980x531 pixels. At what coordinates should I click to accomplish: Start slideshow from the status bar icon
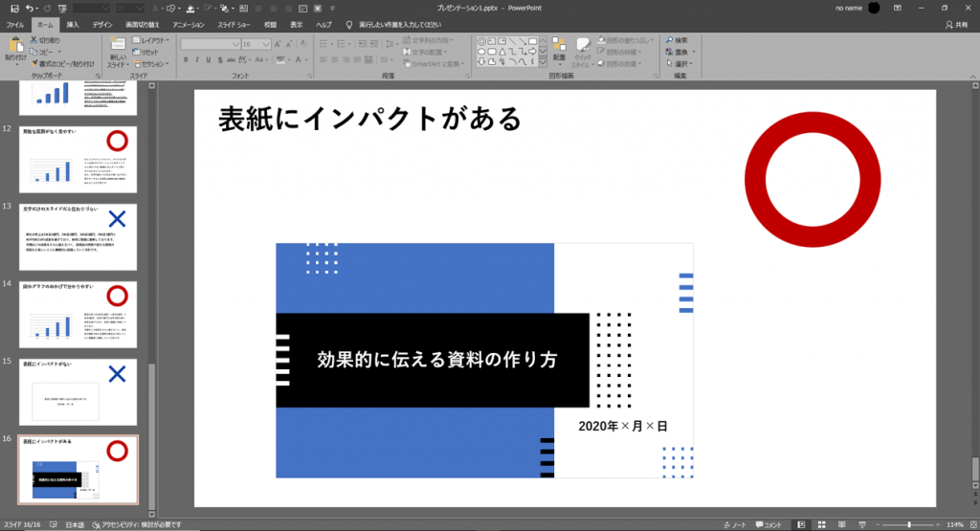[862, 524]
